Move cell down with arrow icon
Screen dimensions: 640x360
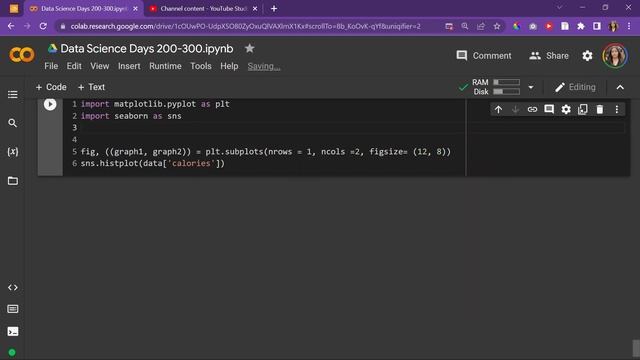[515, 109]
